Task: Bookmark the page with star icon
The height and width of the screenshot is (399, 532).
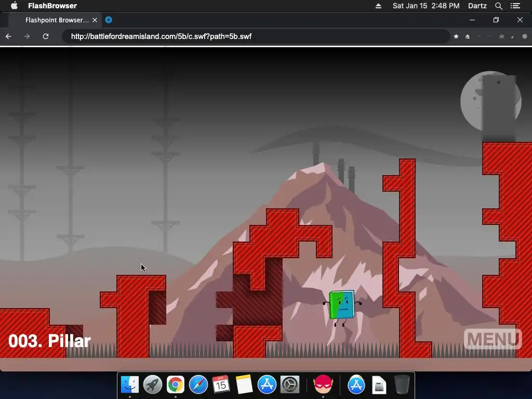Action: click(456, 36)
